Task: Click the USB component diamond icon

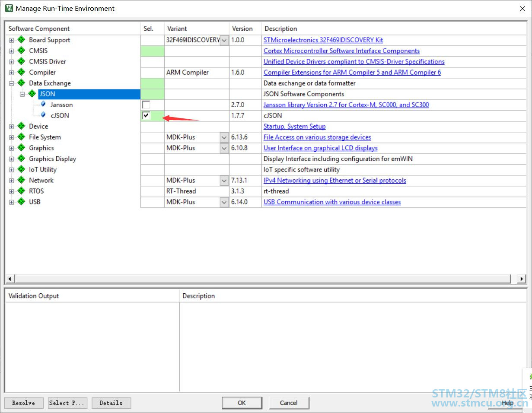Action: (21, 202)
